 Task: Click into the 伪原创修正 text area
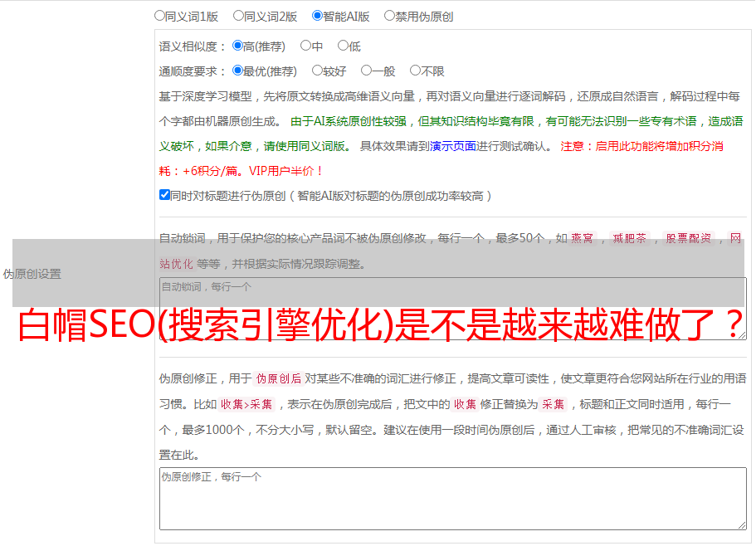[453, 499]
